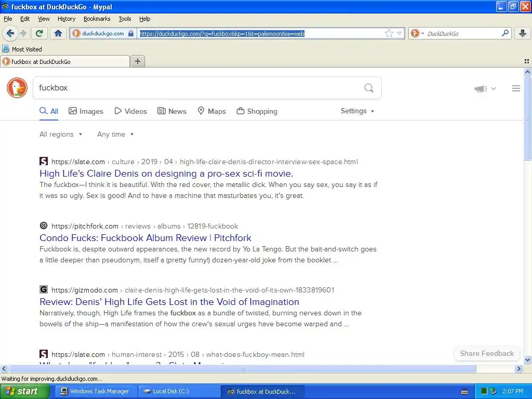The width and height of the screenshot is (532, 399).
Task: Click the vertical scrollbar down arrow
Action: point(527,360)
